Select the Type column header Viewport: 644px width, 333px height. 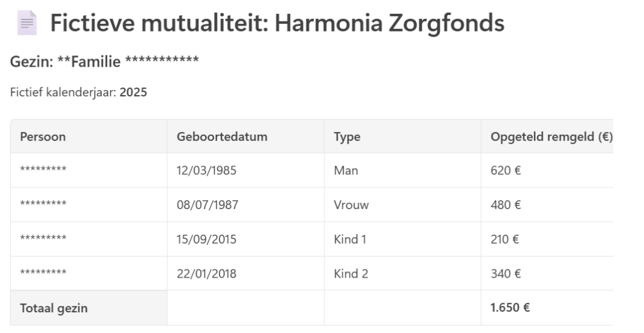click(x=402, y=137)
